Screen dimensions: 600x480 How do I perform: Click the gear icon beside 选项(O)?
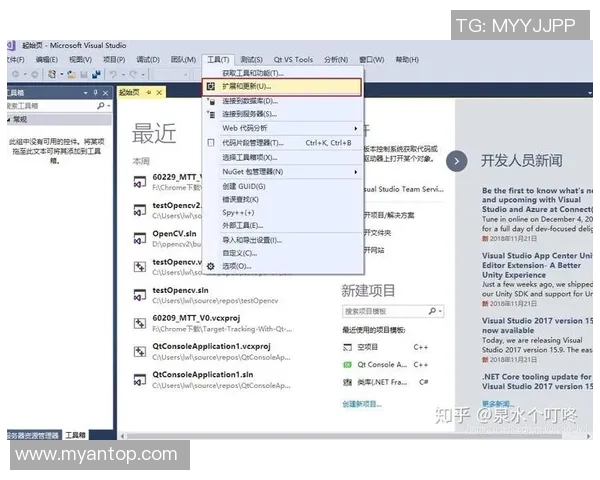[x=211, y=266]
